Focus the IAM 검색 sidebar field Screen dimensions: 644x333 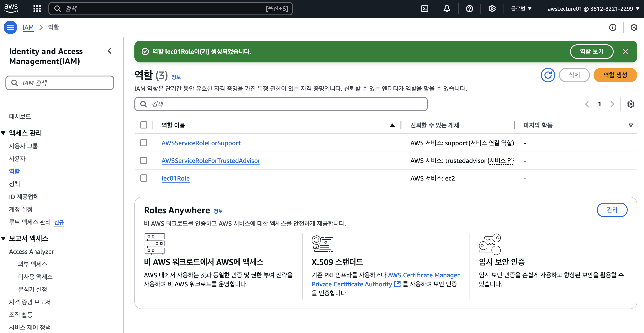pos(60,83)
